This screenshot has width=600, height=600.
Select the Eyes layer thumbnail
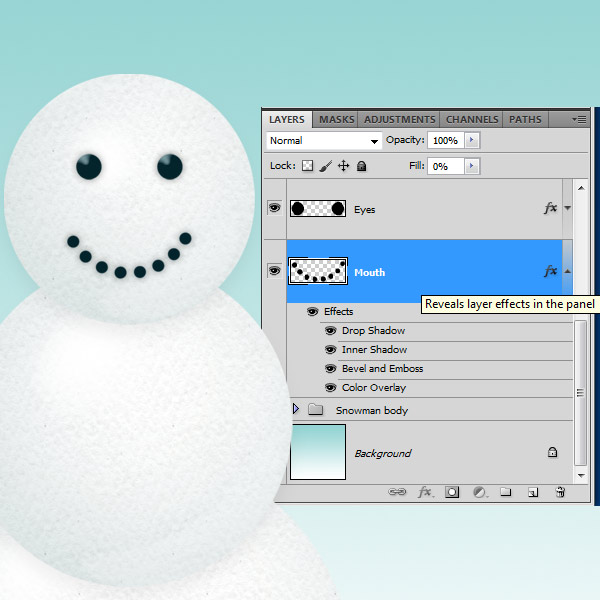point(318,209)
